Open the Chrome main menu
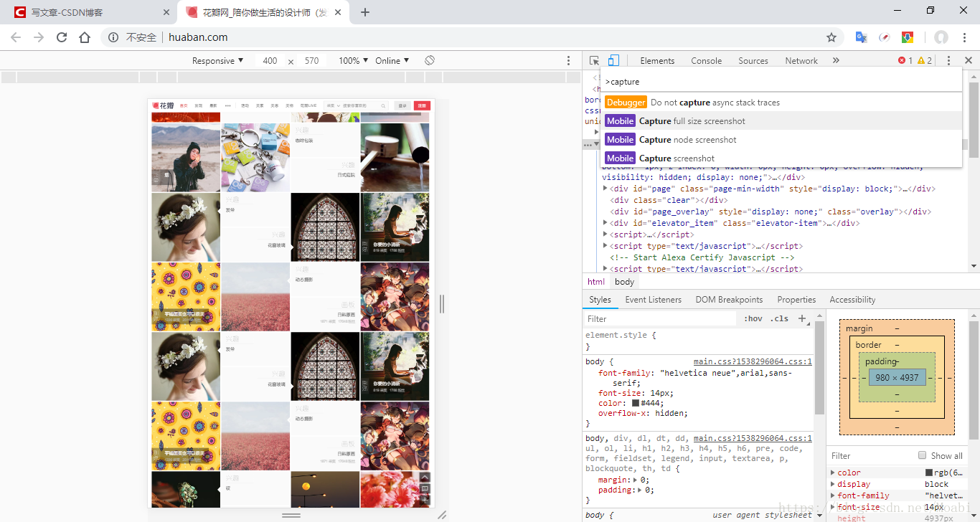The height and width of the screenshot is (522, 980). tap(964, 37)
